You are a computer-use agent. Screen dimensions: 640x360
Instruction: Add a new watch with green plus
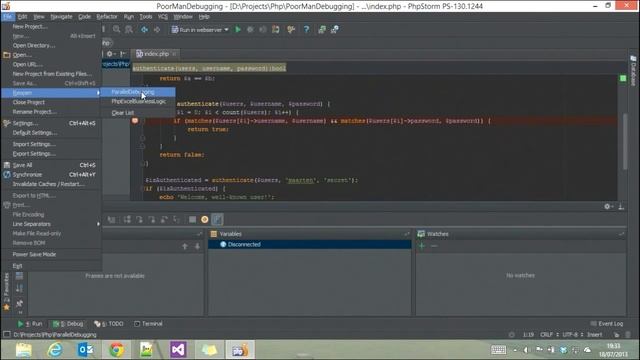click(x=422, y=246)
